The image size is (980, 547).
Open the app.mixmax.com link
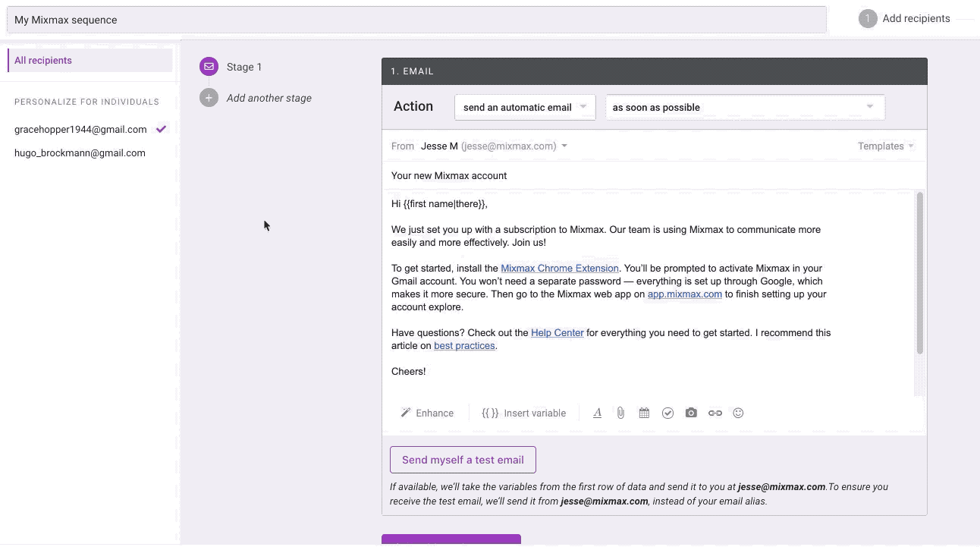685,294
